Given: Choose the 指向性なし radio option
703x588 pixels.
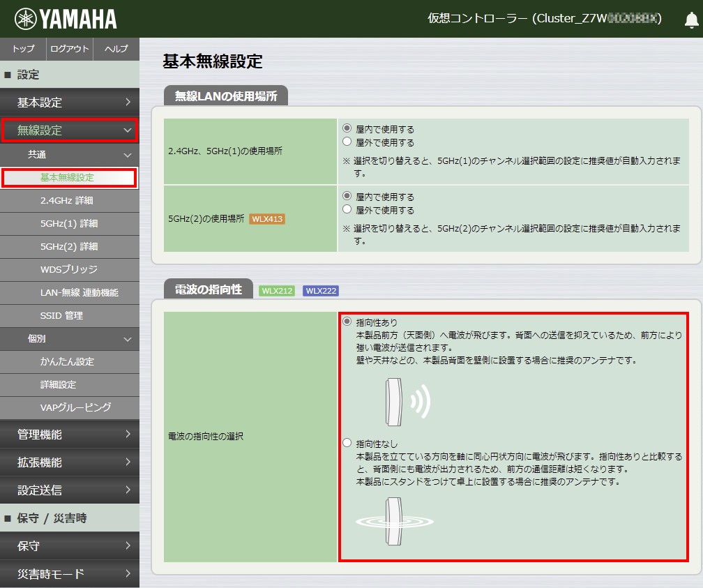Looking at the screenshot, I should tap(347, 443).
